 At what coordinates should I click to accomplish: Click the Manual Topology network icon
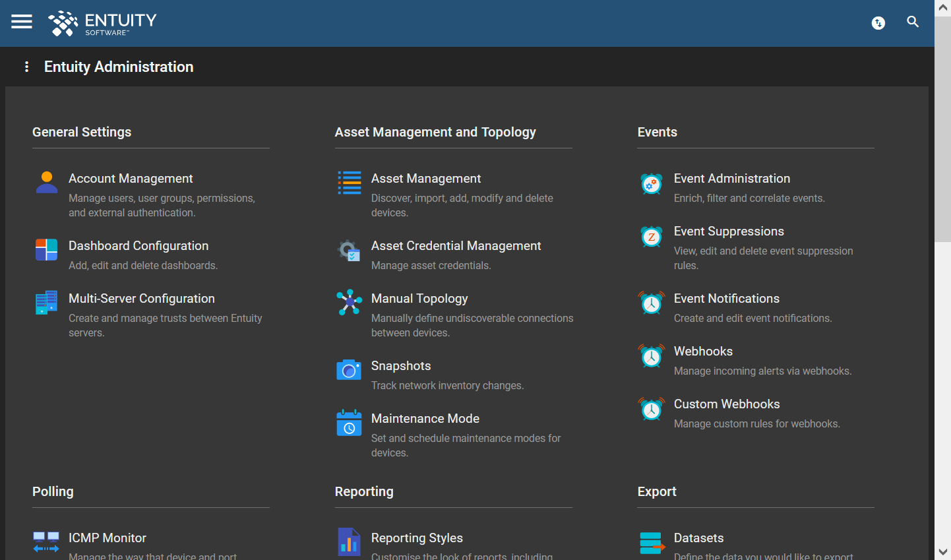[350, 302]
